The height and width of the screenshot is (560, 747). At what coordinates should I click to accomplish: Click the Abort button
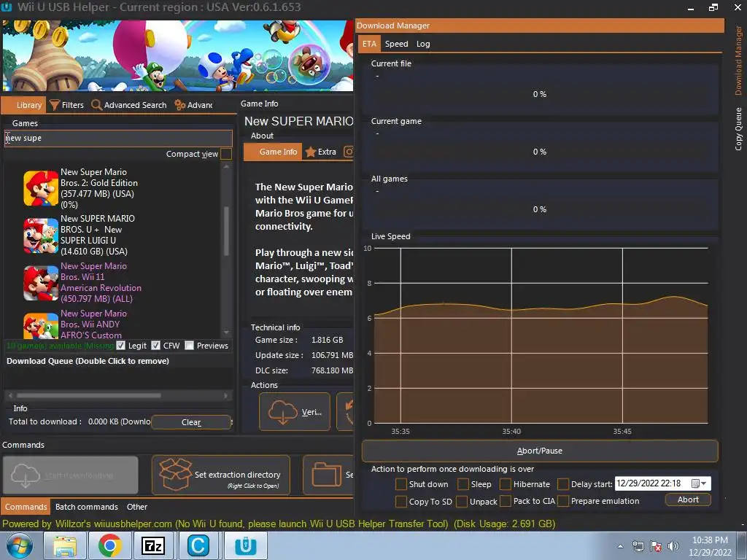[x=688, y=499]
